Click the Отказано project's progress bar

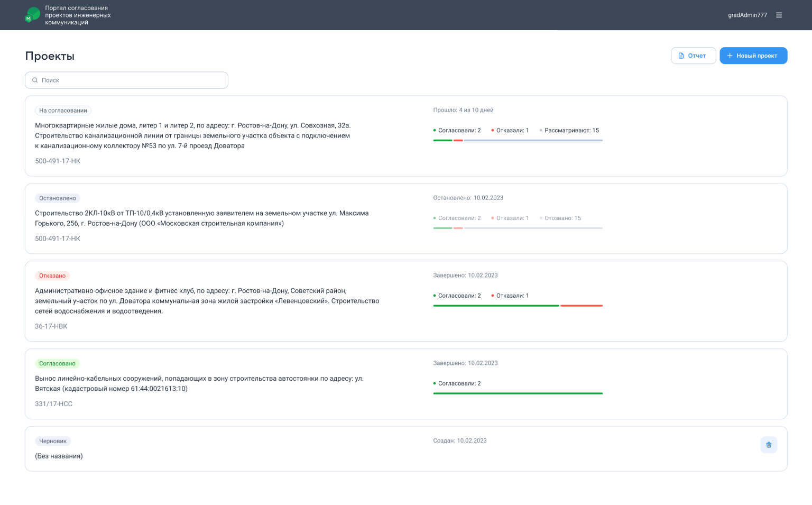point(518,306)
